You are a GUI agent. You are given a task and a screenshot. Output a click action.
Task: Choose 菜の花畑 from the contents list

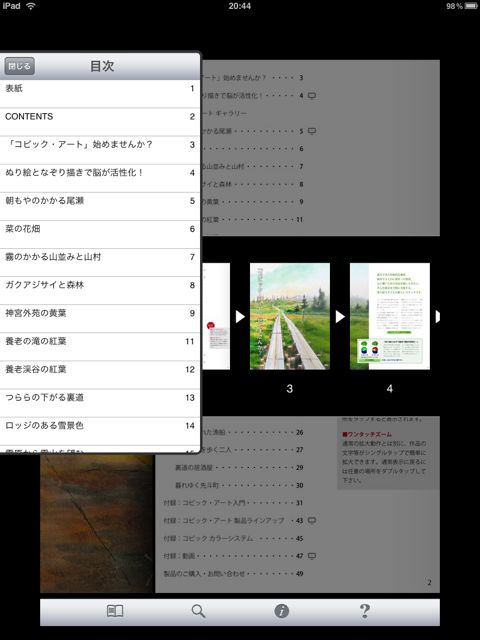(100, 235)
